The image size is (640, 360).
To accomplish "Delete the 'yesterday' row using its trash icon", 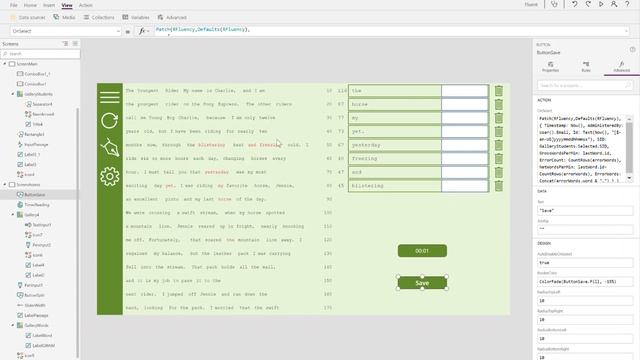I will [499, 145].
